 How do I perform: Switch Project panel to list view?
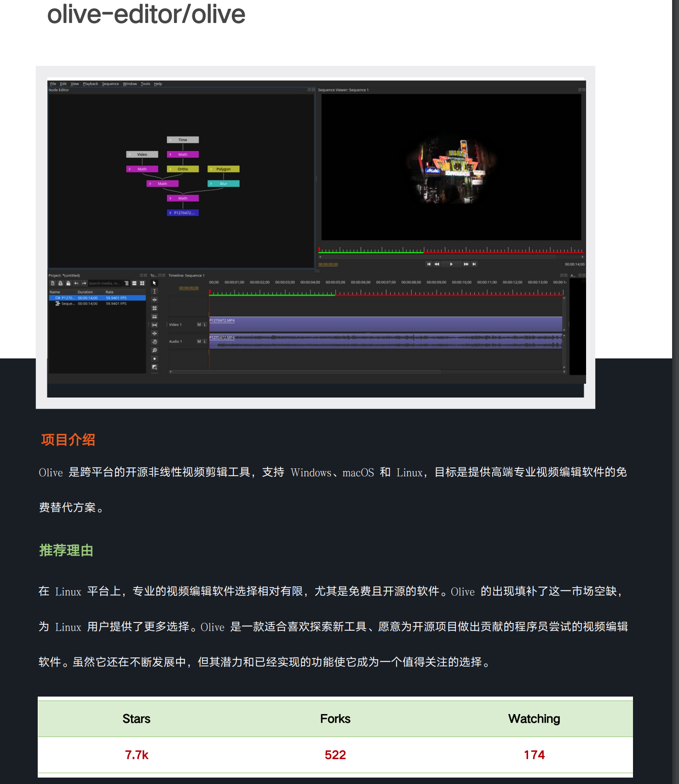click(134, 283)
